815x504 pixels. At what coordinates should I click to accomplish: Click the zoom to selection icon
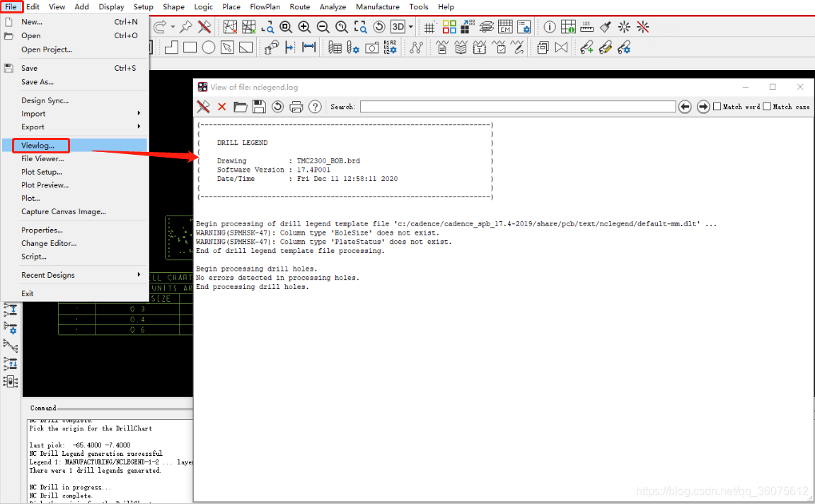point(360,27)
